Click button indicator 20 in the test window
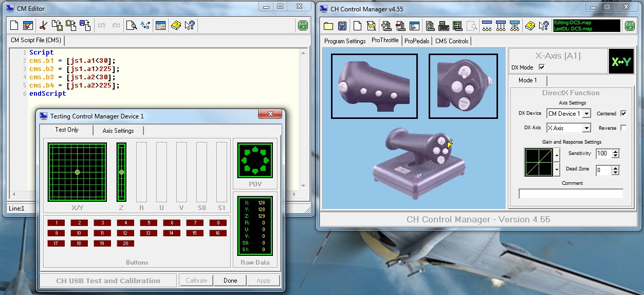This screenshot has height=295, width=644. click(125, 244)
